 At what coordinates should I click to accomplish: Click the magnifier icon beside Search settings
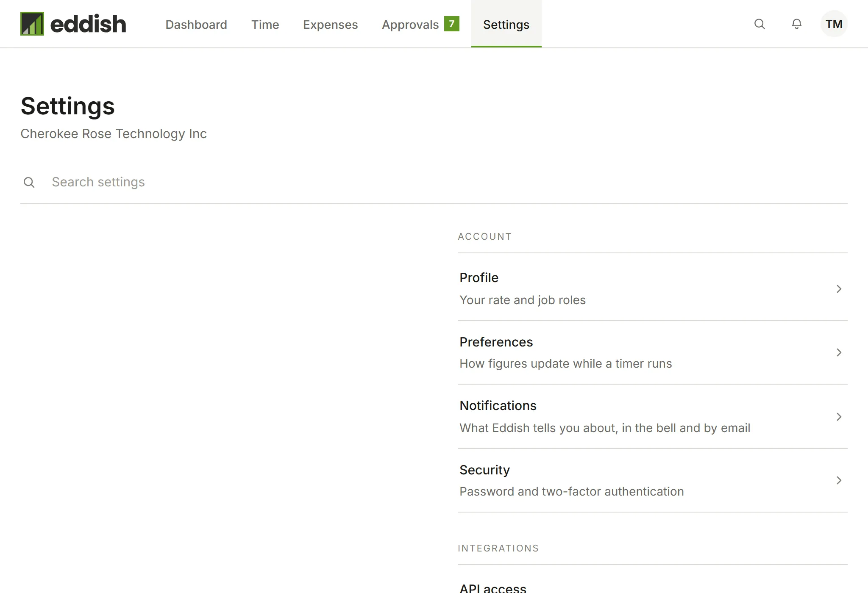(x=29, y=183)
